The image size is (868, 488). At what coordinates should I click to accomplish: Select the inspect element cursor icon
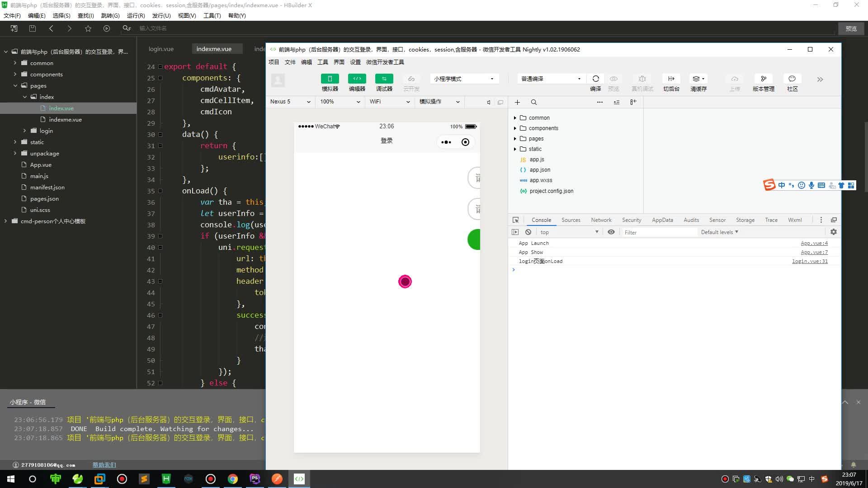coord(515,220)
